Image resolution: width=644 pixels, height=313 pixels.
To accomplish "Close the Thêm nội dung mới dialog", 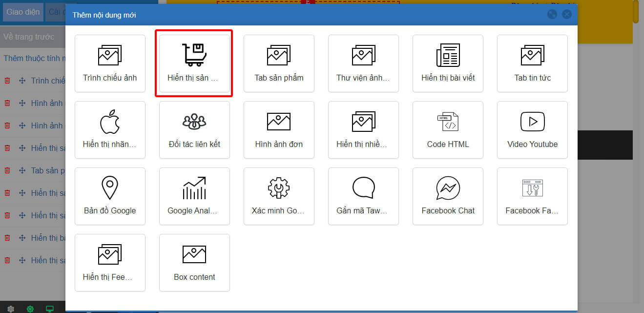I will (x=567, y=15).
